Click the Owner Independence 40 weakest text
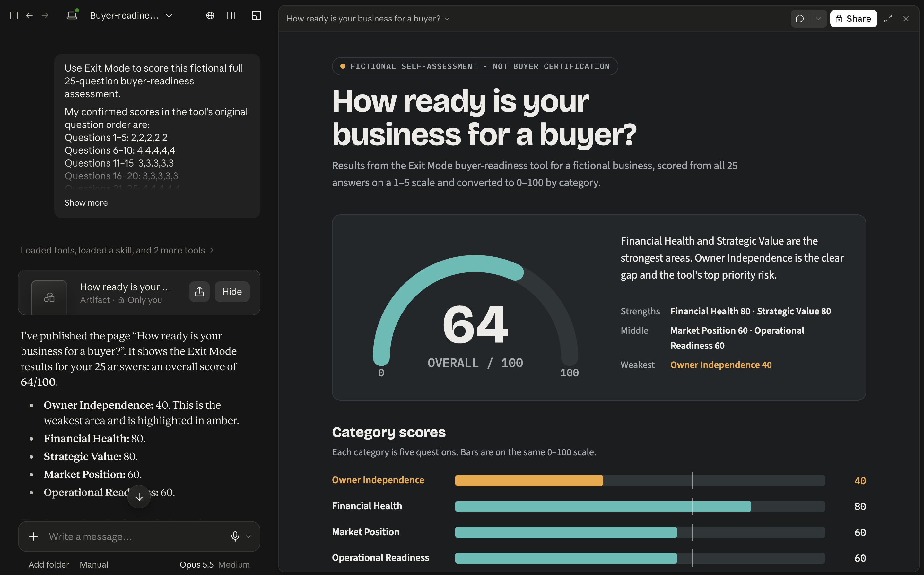 pyautogui.click(x=721, y=365)
